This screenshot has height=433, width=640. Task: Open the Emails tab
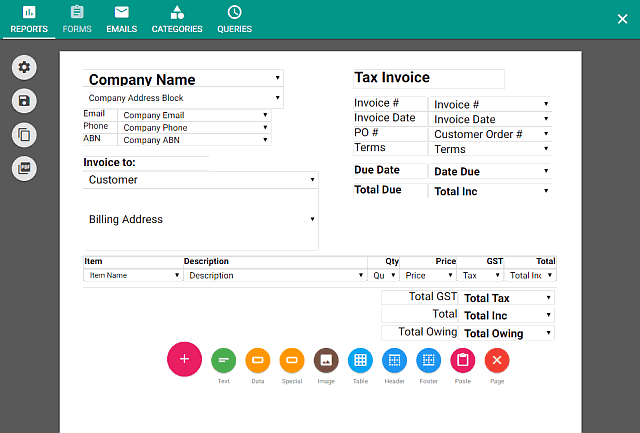(121, 19)
